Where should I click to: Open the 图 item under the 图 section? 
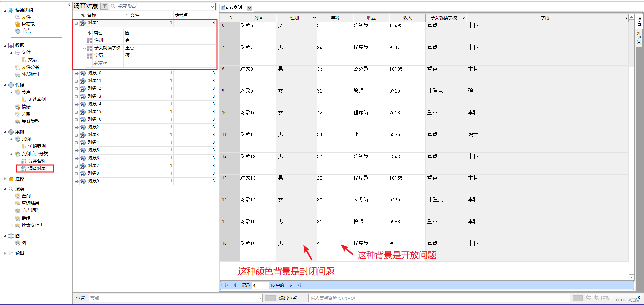click(x=24, y=243)
